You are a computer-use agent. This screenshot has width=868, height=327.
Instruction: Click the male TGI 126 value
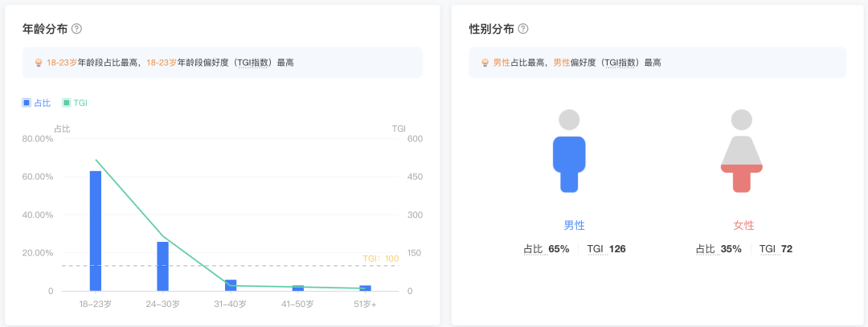click(616, 249)
